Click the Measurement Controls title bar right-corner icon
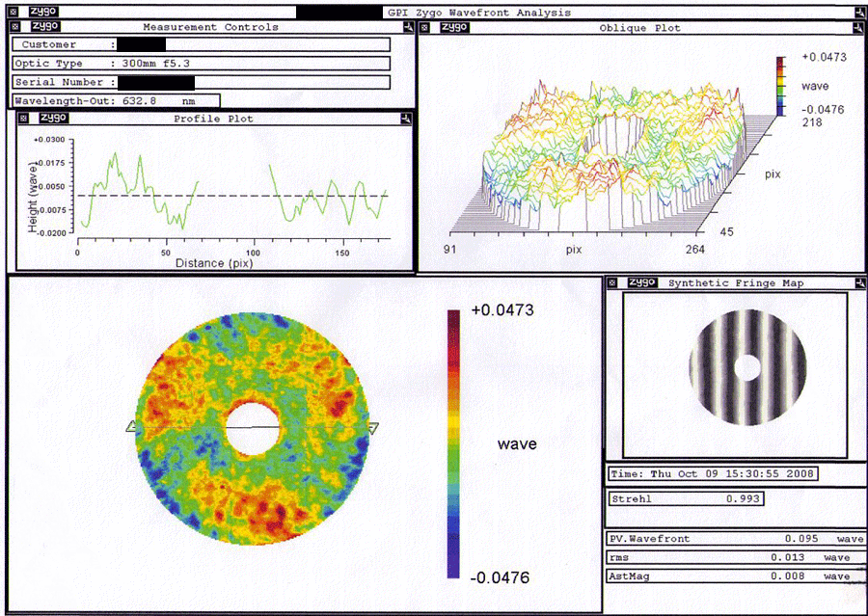This screenshot has width=868, height=616. point(409,27)
